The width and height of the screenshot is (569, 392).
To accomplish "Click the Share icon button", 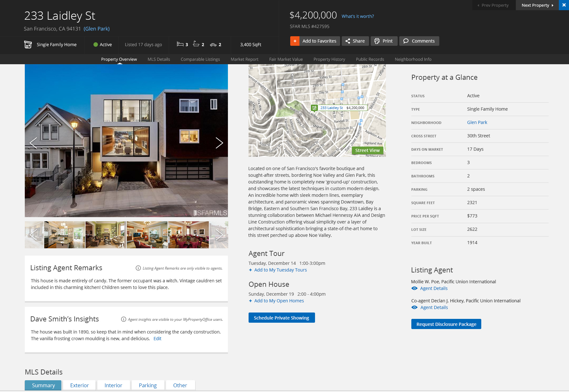I will [348, 41].
